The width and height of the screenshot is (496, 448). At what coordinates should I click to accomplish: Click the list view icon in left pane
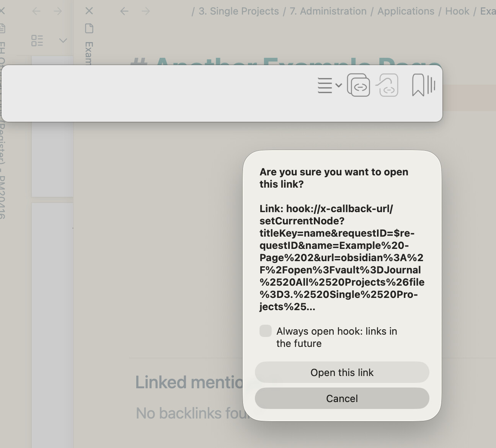(x=37, y=41)
